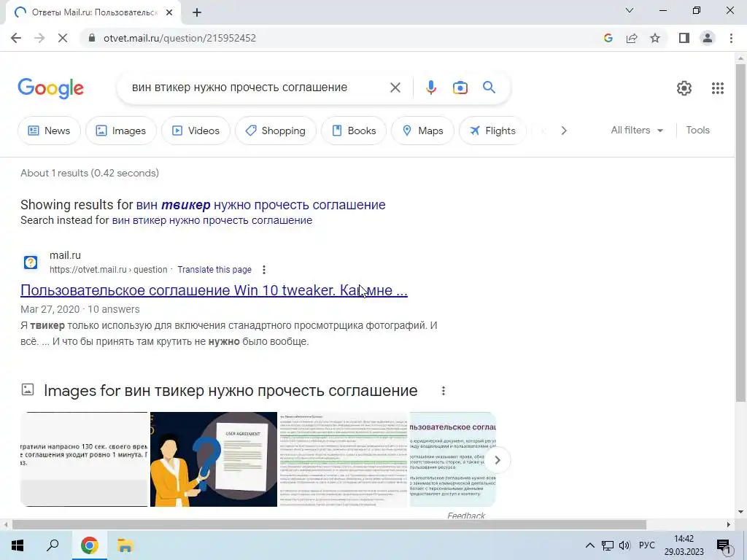Clear the search query text
Image resolution: width=747 pixels, height=560 pixels.
point(395,87)
